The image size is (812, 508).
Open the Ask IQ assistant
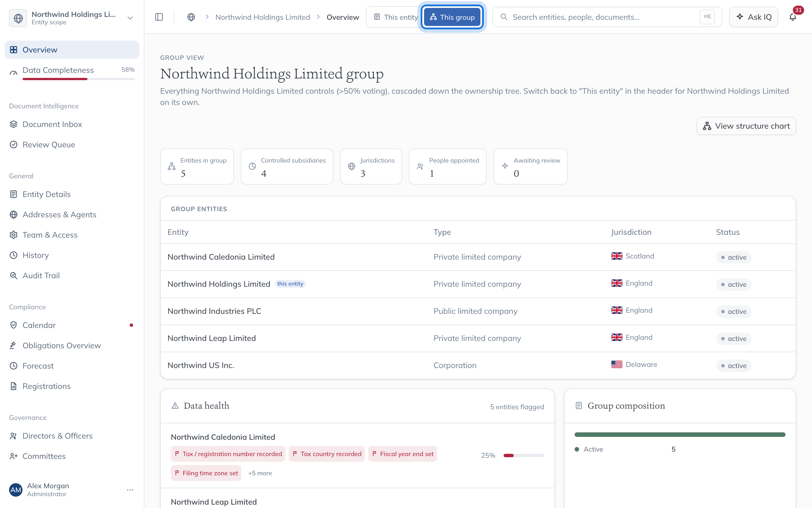point(754,17)
